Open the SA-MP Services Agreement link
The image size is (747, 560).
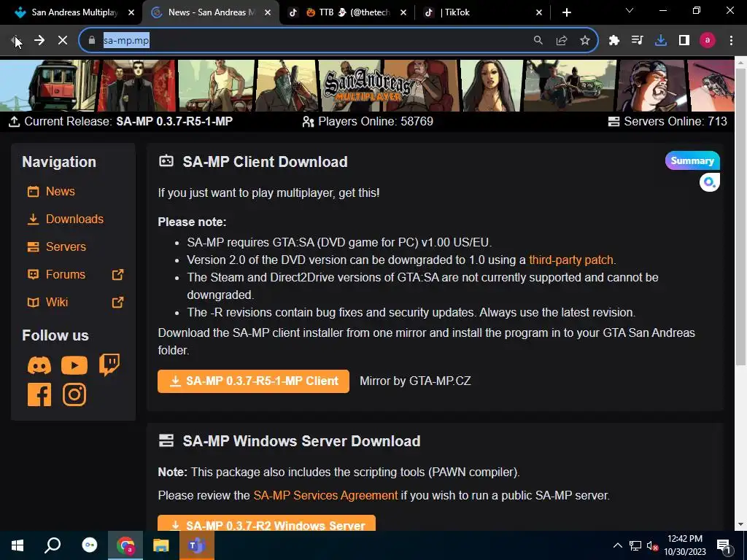325,495
